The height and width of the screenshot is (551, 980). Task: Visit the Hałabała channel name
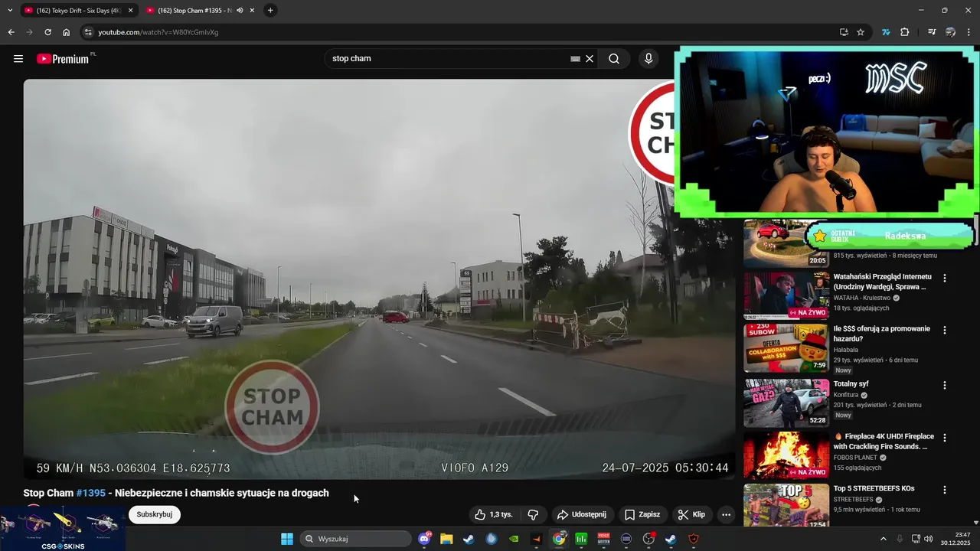point(846,349)
